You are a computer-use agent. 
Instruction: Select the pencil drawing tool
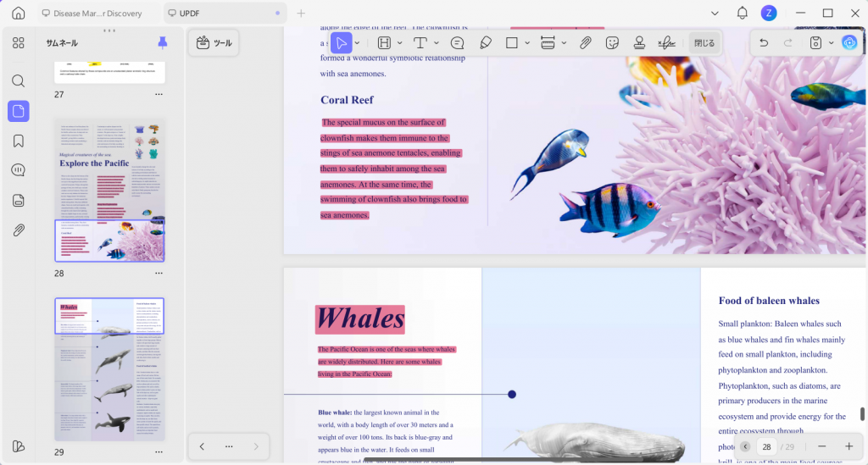tap(486, 42)
